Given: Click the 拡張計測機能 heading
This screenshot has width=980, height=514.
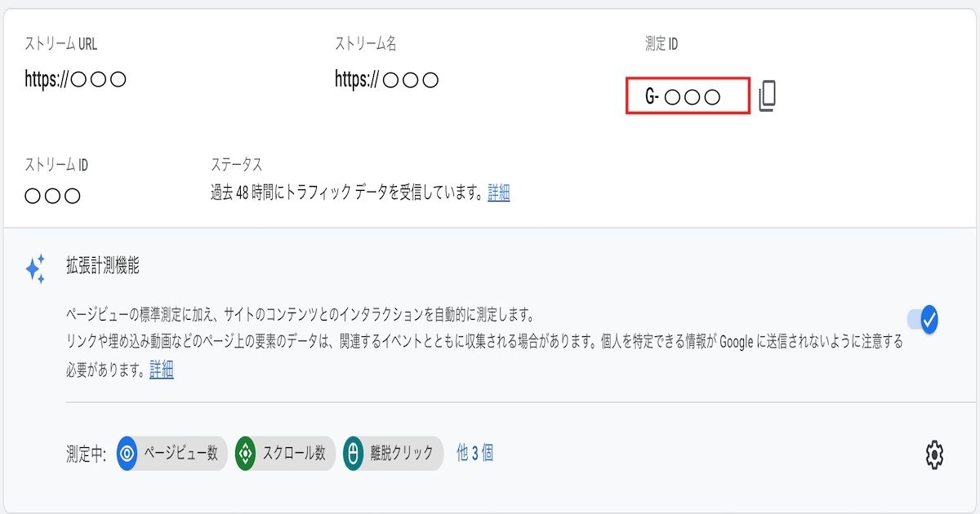Looking at the screenshot, I should pyautogui.click(x=103, y=265).
